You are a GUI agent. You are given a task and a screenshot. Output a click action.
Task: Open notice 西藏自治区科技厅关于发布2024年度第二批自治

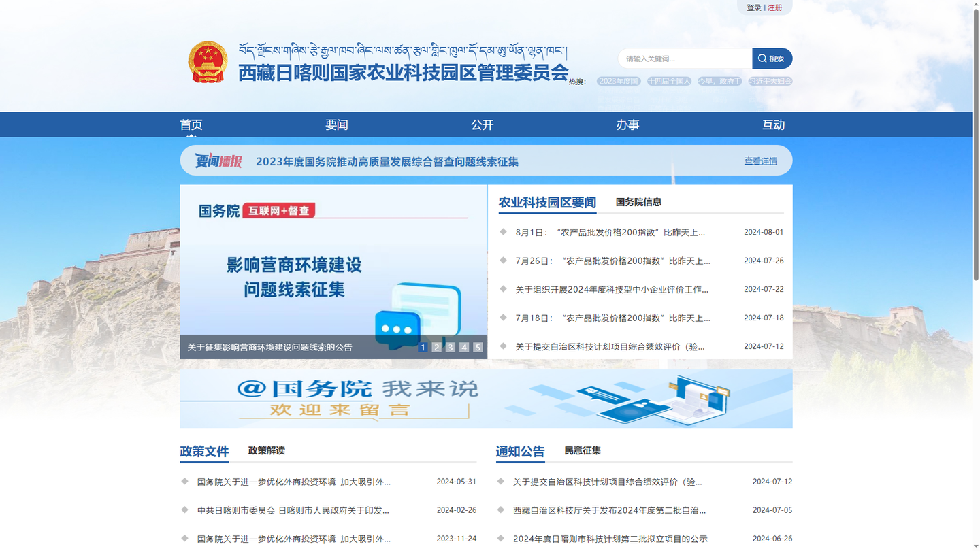pos(610,510)
